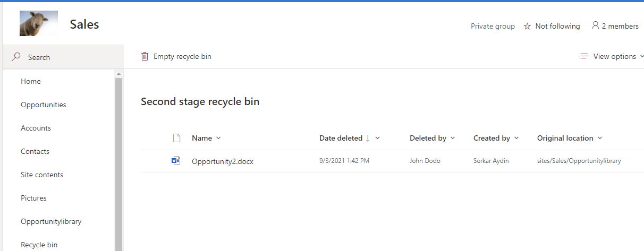The width and height of the screenshot is (644, 251).
Task: Open the Deleted by column dropdown
Action: coord(453,138)
